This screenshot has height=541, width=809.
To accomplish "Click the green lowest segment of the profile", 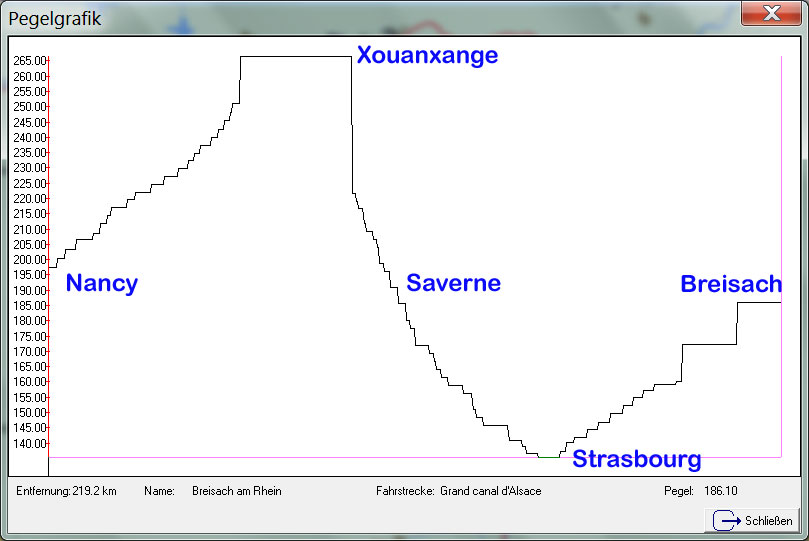I will 549,457.
